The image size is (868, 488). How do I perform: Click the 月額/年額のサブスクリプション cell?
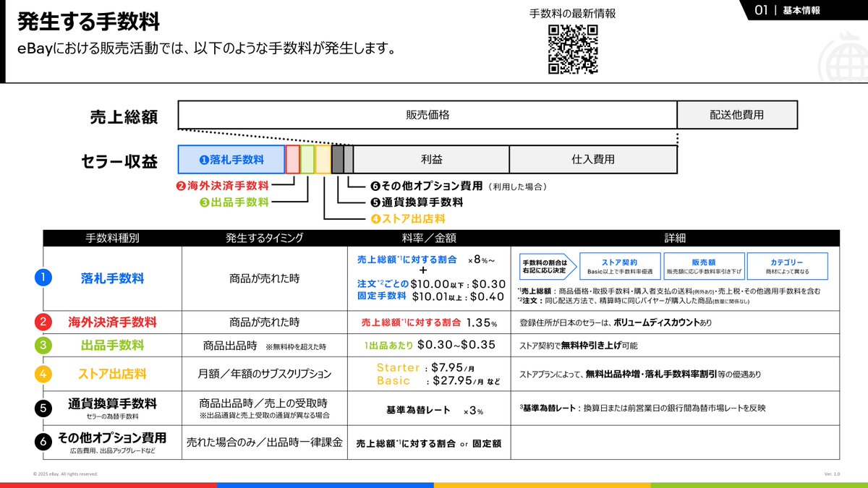[x=264, y=374]
